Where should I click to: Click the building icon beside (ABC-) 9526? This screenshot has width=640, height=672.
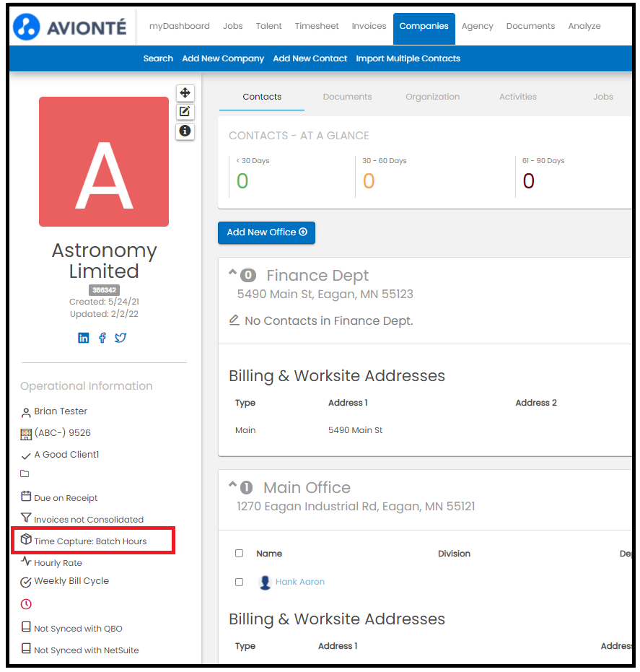coord(26,434)
